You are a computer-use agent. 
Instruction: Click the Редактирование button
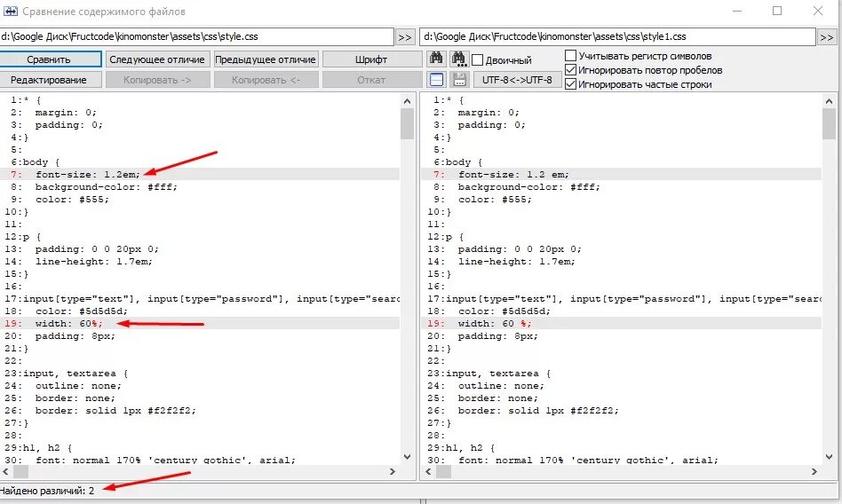pos(49,80)
